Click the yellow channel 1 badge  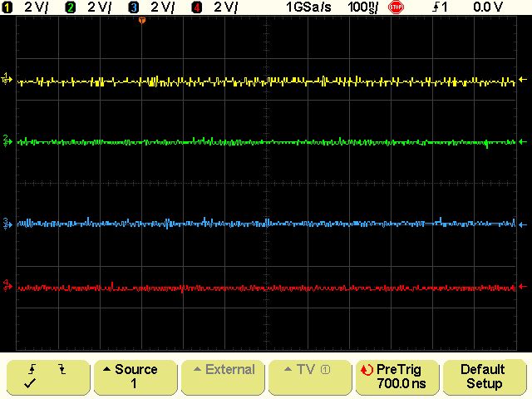[x=7, y=7]
